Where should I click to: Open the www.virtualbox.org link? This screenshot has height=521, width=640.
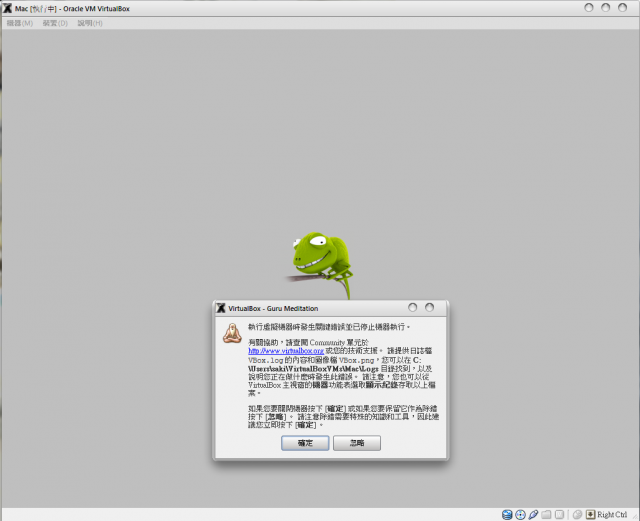pyautogui.click(x=286, y=351)
